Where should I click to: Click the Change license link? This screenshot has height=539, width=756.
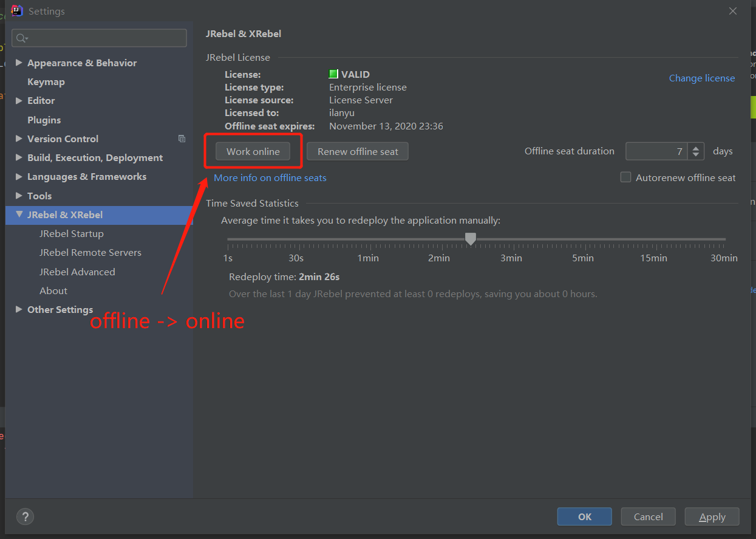702,78
